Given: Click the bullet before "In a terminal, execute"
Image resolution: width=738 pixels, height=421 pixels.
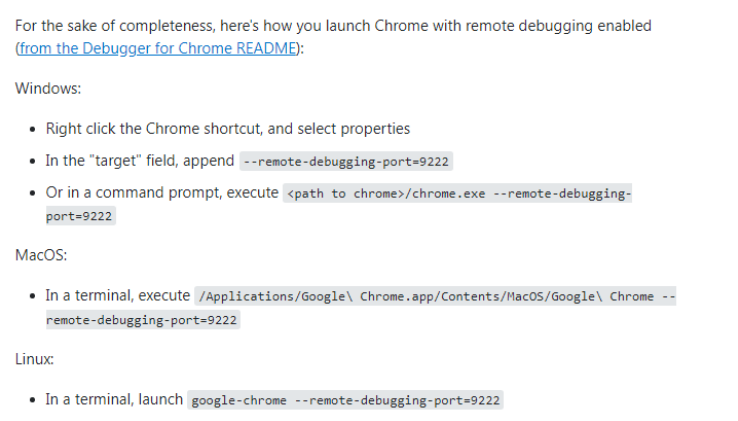Looking at the screenshot, I should tap(34, 296).
